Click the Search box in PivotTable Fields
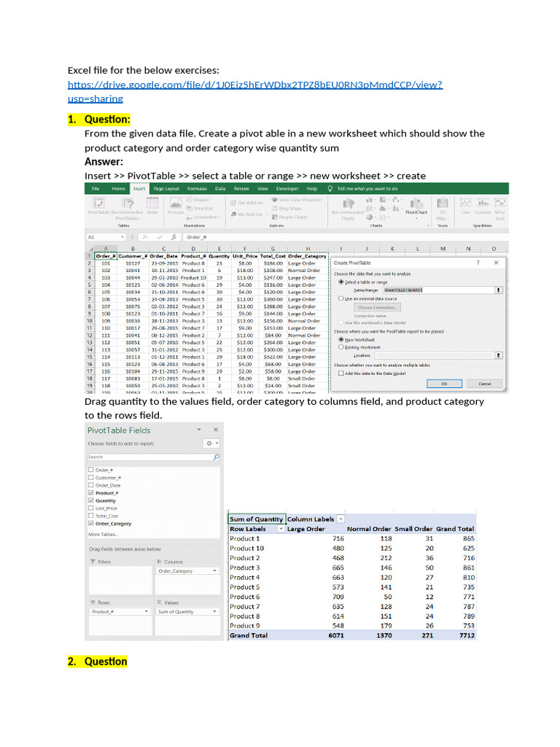 coord(149,457)
